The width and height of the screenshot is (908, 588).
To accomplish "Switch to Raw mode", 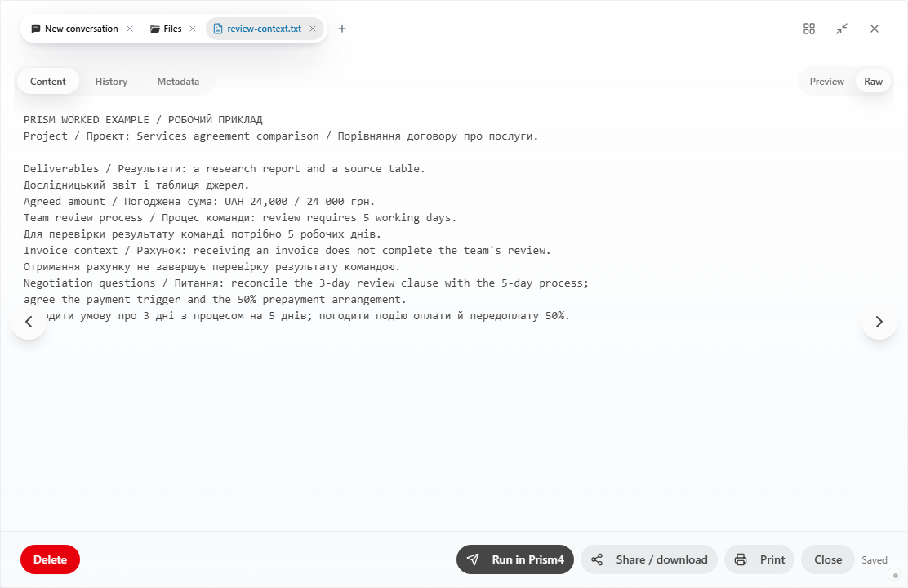I will pyautogui.click(x=873, y=82).
